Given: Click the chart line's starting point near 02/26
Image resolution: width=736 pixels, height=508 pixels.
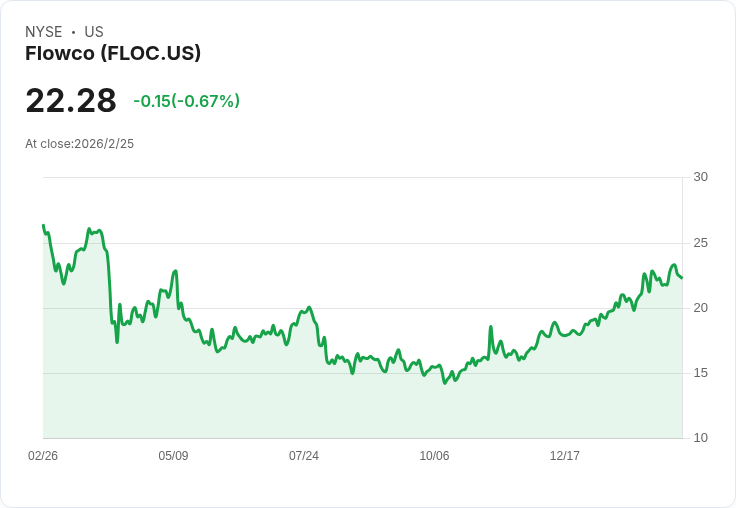Looking at the screenshot, I should [44, 226].
